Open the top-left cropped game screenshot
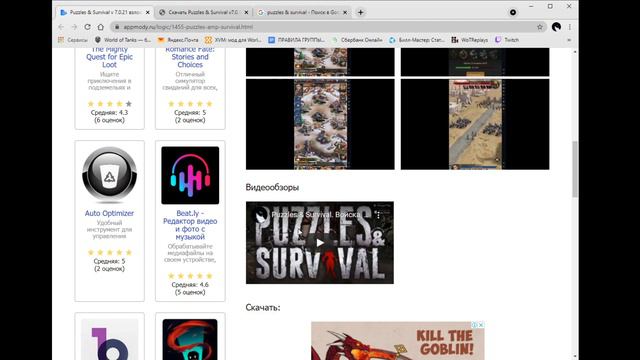 (x=320, y=62)
